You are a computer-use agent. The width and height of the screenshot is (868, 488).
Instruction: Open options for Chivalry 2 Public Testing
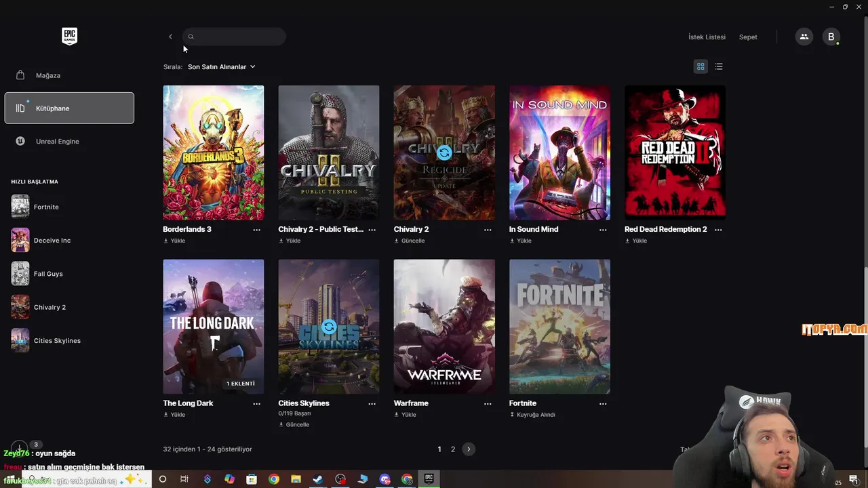point(372,230)
